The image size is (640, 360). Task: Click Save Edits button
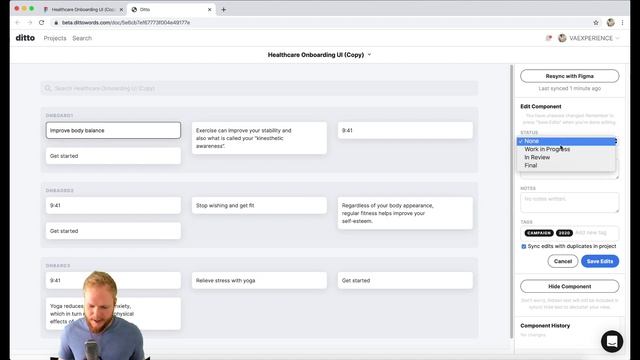point(600,261)
